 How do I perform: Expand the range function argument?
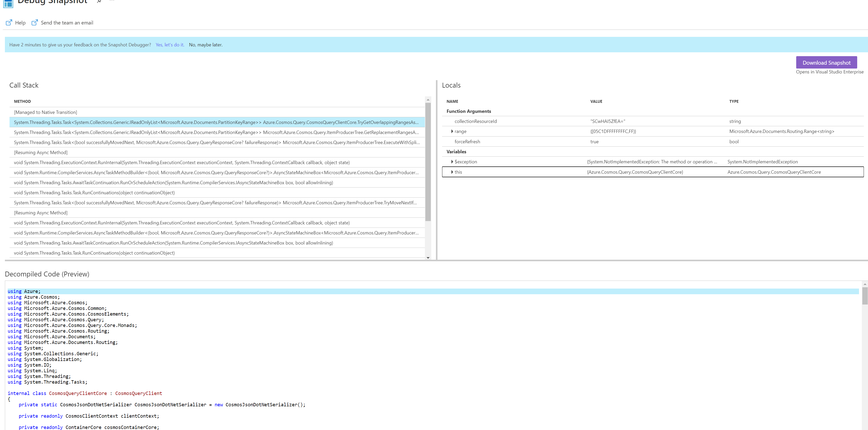[x=452, y=131]
